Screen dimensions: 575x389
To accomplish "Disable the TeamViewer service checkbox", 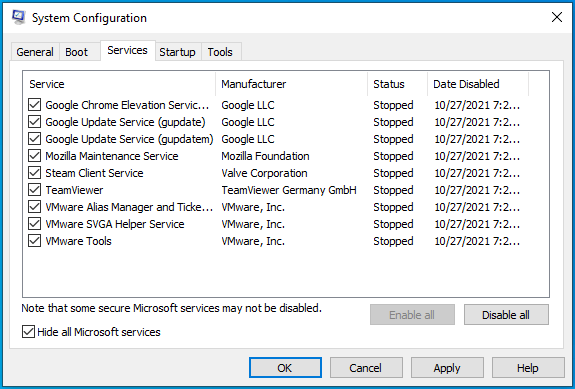I will (x=34, y=190).
